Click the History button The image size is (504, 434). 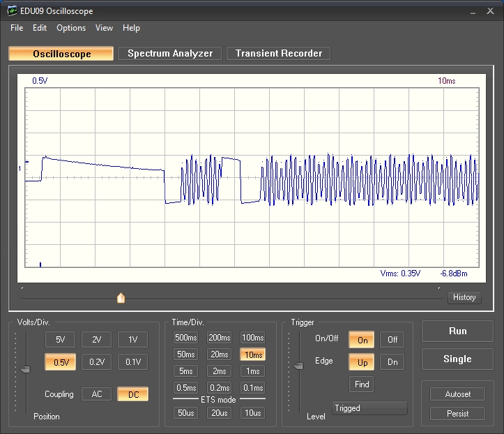pyautogui.click(x=464, y=297)
